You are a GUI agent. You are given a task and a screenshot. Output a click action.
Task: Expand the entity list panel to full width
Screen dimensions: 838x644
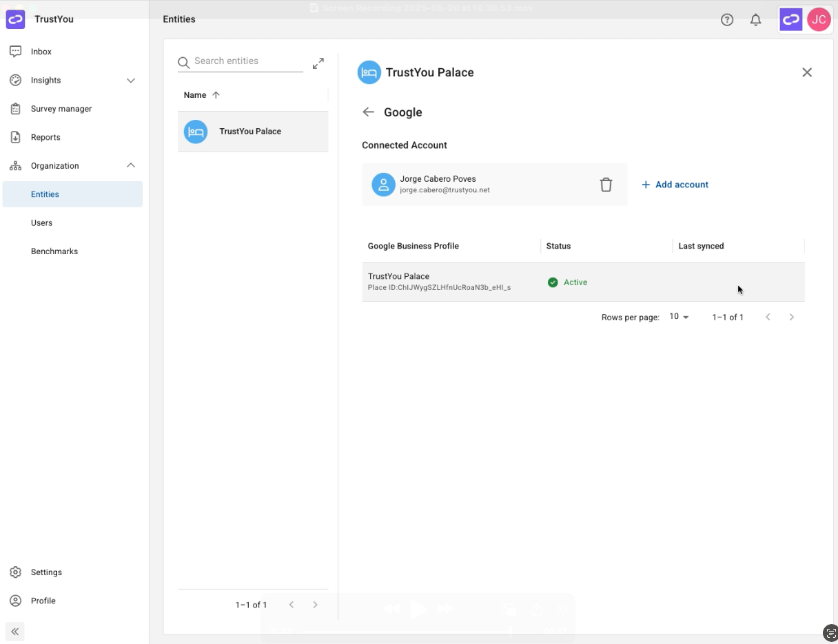318,63
